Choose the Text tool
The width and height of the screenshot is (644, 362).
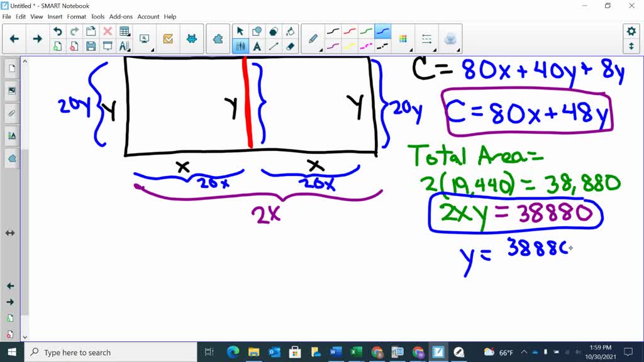tap(257, 46)
